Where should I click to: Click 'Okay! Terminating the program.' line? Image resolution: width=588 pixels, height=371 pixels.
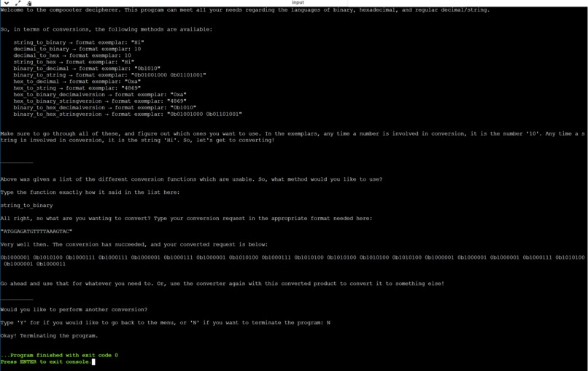click(49, 336)
